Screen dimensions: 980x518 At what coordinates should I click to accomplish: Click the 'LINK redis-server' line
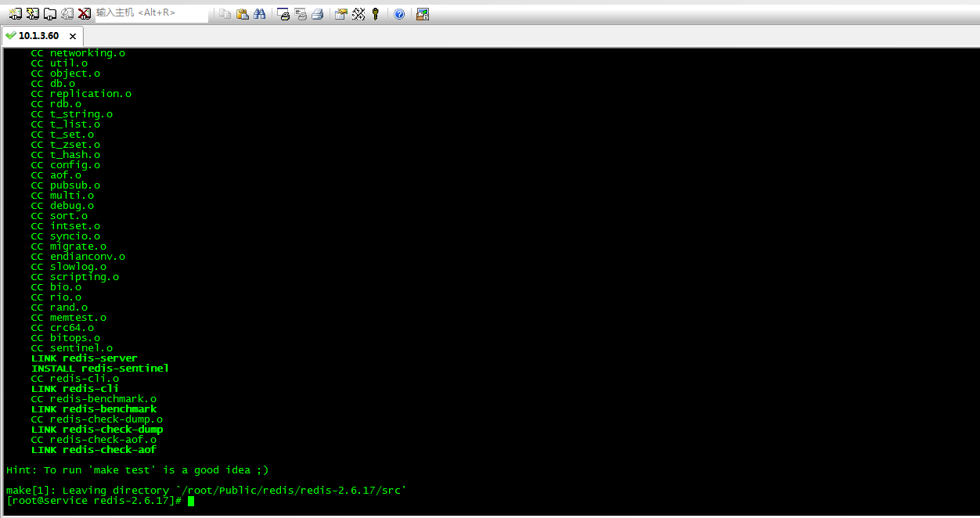(85, 358)
